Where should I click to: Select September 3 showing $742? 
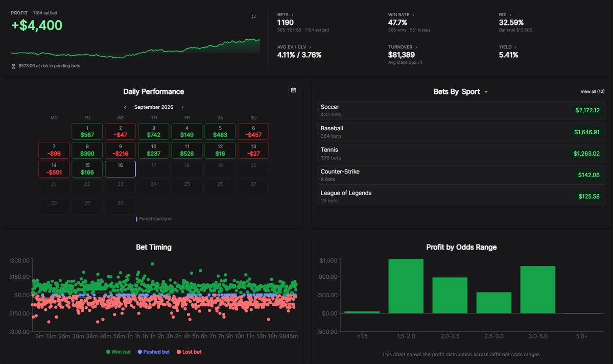click(154, 131)
